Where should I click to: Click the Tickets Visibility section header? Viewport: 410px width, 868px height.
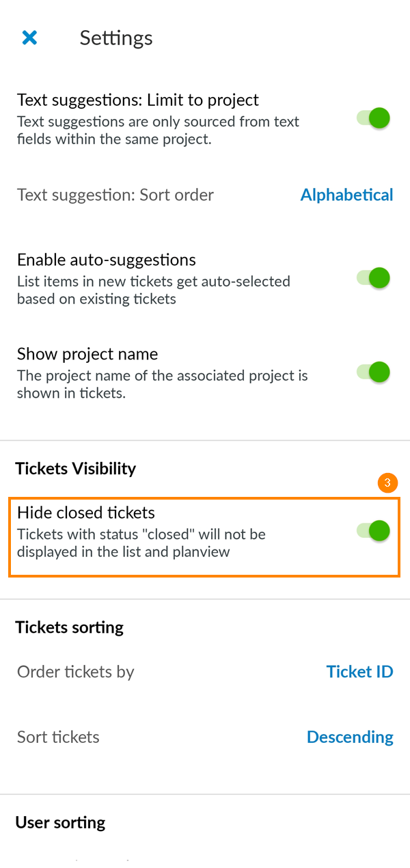[x=76, y=468]
